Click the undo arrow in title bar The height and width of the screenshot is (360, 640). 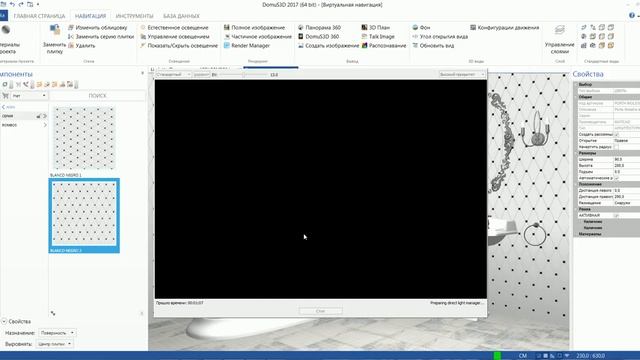[x=12, y=4]
